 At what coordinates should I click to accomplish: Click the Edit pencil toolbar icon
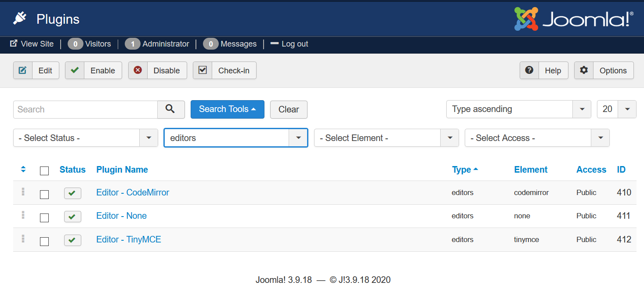(23, 70)
